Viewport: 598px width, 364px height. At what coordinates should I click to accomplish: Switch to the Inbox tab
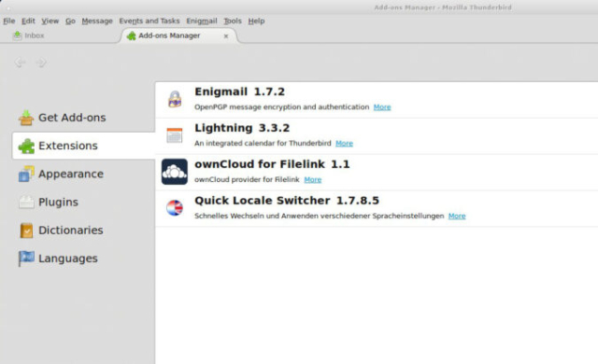[29, 35]
